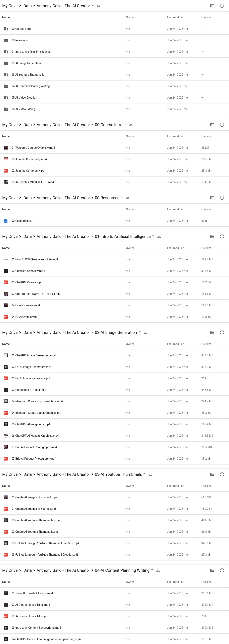The width and height of the screenshot is (229, 644).
Task: Click document icon of 00-Resources.txt
Action: [6, 221]
